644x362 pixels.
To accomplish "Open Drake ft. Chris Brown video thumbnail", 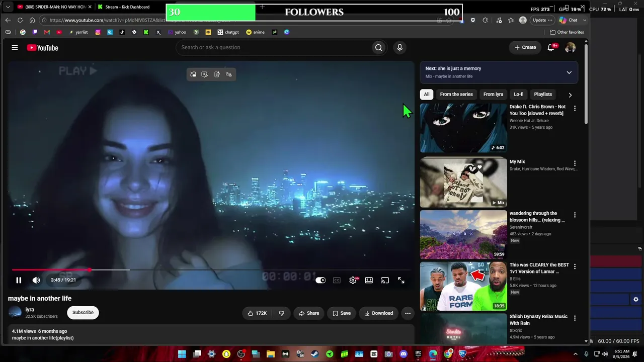I will (463, 128).
